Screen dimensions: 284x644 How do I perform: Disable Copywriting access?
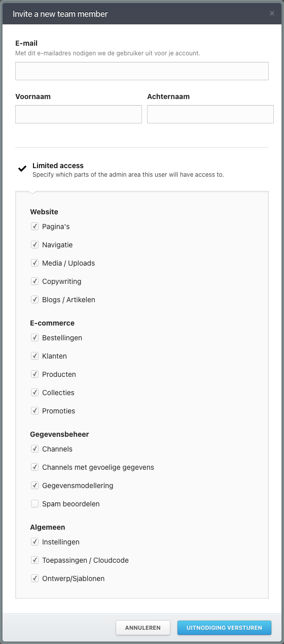pyautogui.click(x=34, y=281)
